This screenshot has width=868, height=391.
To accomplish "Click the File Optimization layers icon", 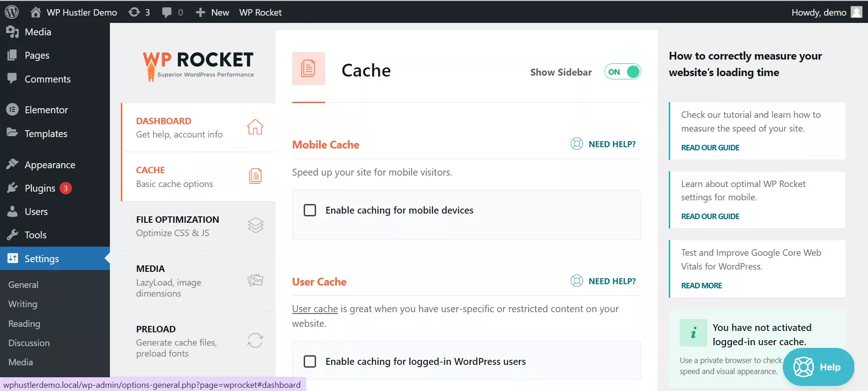I will pos(256,225).
